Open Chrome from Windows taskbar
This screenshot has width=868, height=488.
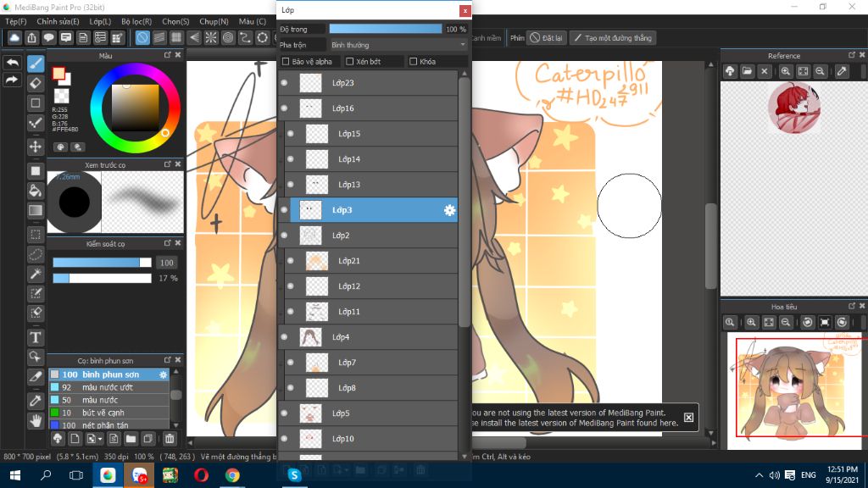pyautogui.click(x=232, y=475)
